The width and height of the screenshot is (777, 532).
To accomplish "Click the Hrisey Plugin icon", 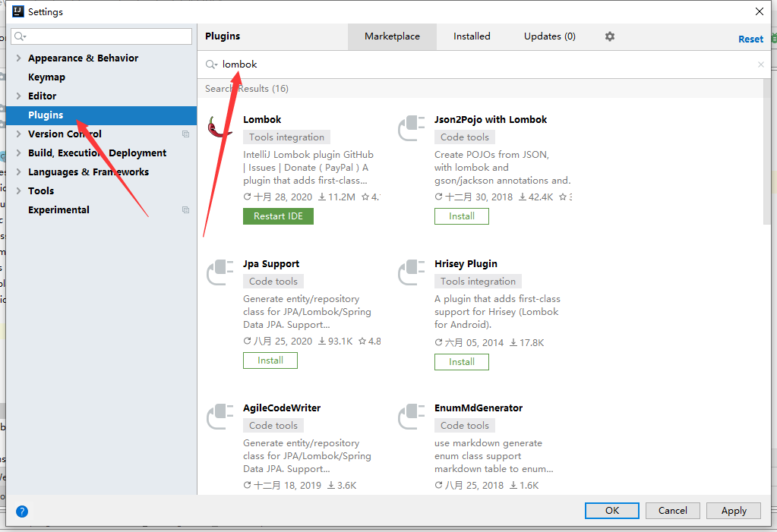I will (412, 272).
